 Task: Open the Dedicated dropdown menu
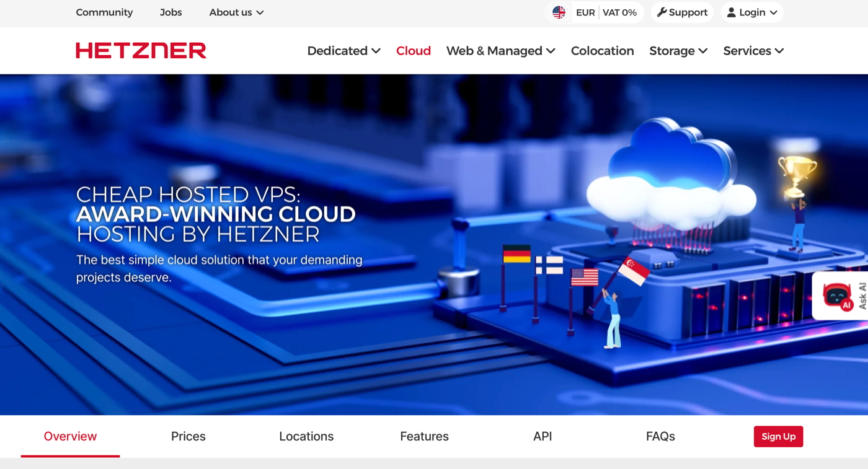point(343,51)
